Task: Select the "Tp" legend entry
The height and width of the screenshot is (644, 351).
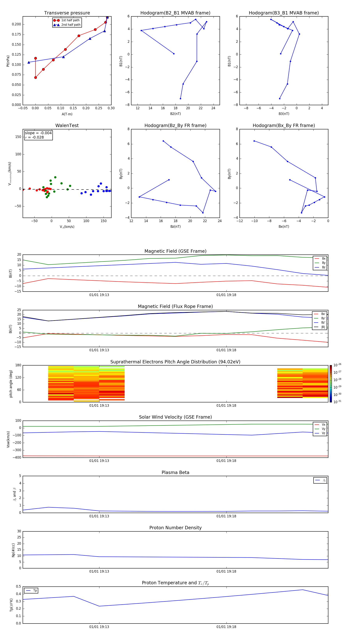Action: 31,591
